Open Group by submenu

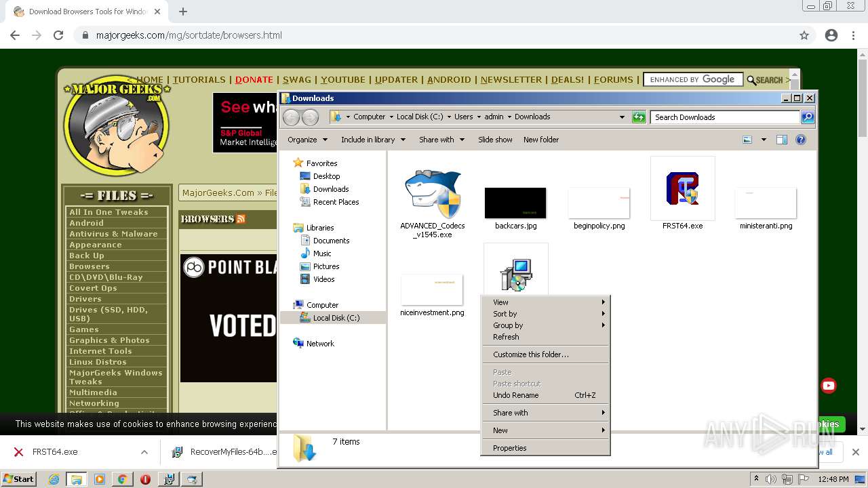click(x=546, y=325)
